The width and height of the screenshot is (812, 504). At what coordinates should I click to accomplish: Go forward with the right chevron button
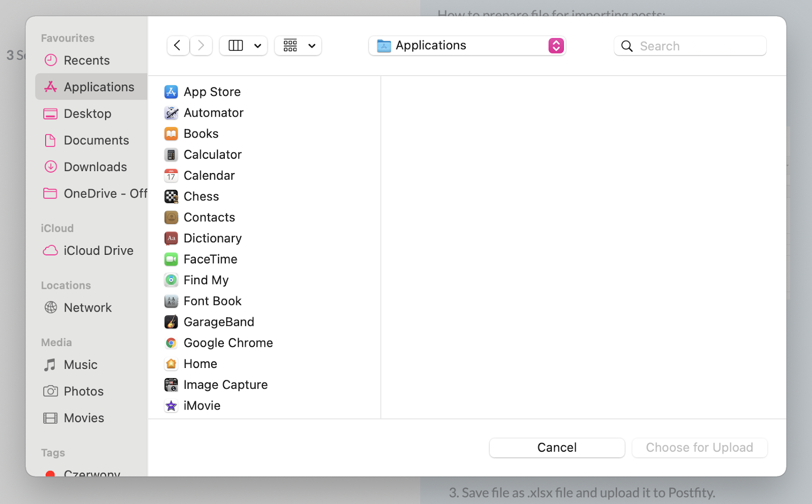(201, 46)
